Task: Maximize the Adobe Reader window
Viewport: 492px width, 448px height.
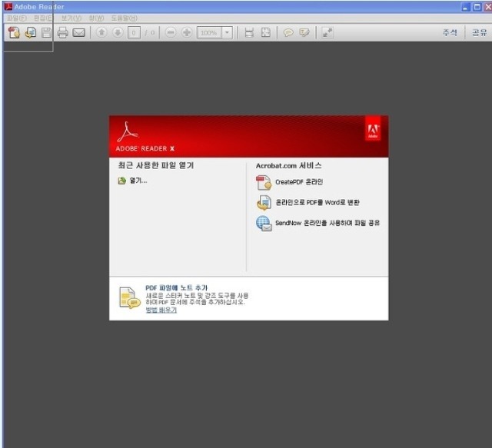Action: (x=477, y=7)
